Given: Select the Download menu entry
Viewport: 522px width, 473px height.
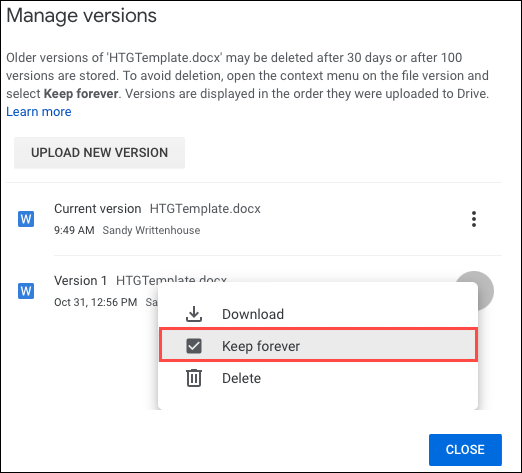Looking at the screenshot, I should coord(318,314).
